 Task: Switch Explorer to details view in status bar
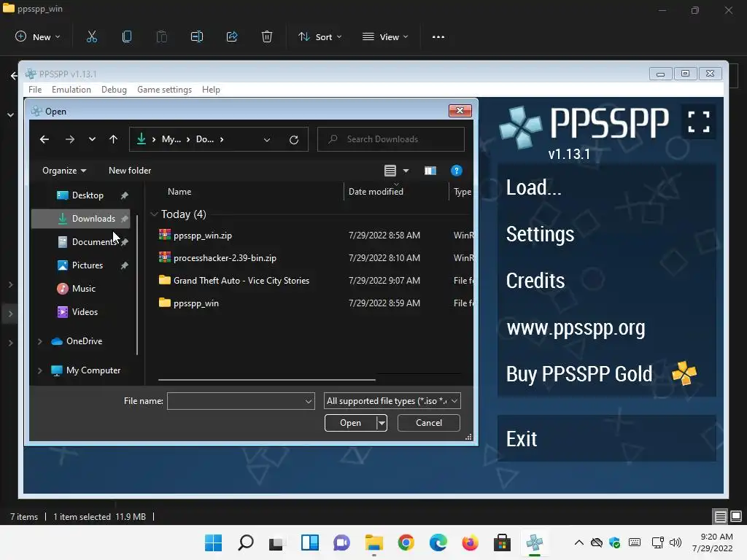tap(720, 516)
